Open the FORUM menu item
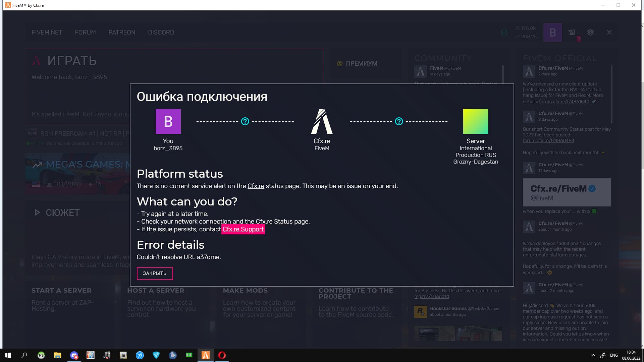The width and height of the screenshot is (644, 362). point(85,33)
